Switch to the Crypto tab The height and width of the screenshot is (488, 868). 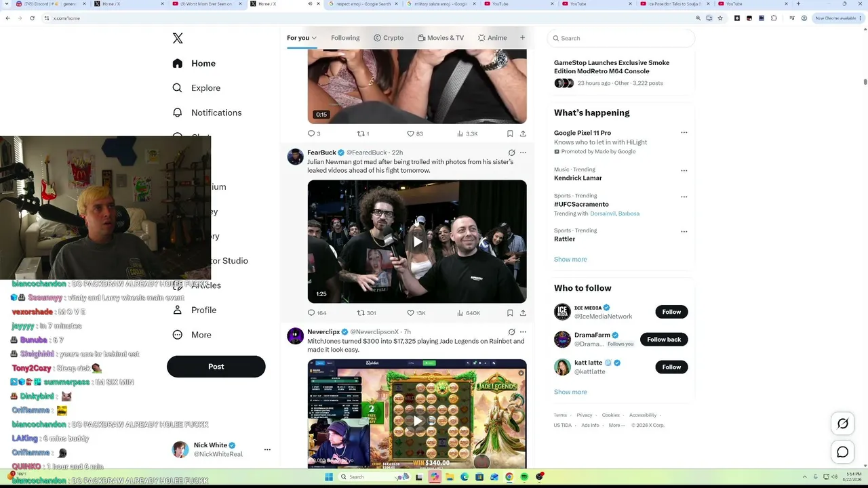tap(389, 38)
